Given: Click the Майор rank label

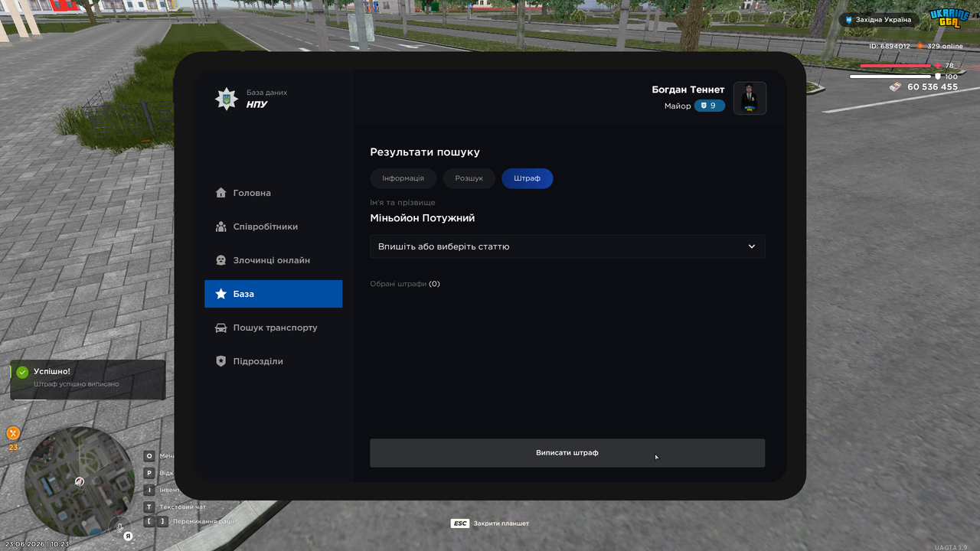Looking at the screenshot, I should tap(678, 106).
